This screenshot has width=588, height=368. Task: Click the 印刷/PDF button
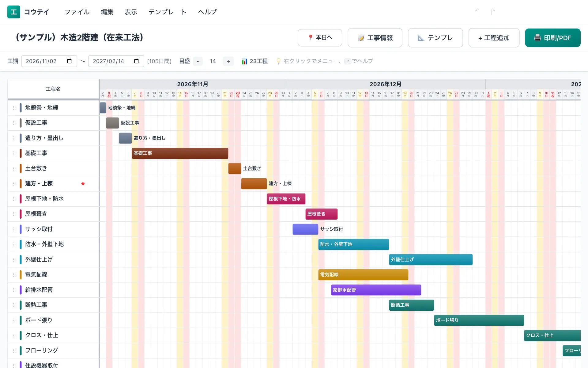click(552, 38)
